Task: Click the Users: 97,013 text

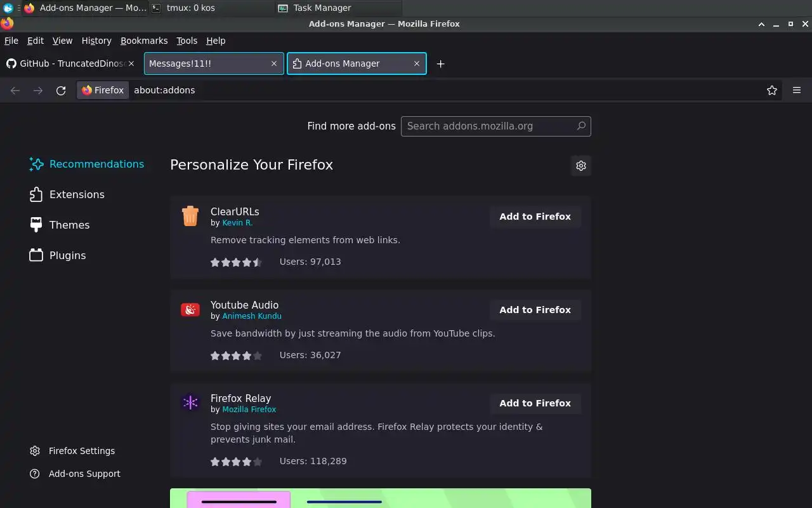Action: tap(310, 262)
